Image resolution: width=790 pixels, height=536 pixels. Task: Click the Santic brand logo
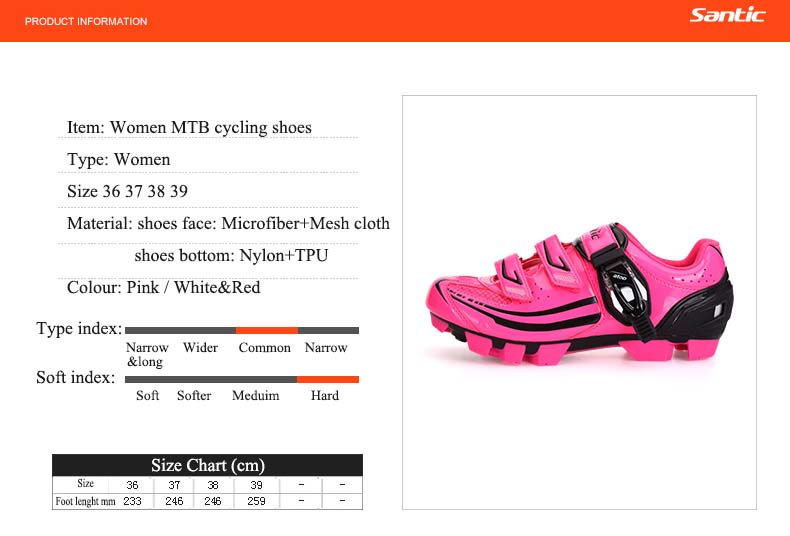click(x=727, y=15)
